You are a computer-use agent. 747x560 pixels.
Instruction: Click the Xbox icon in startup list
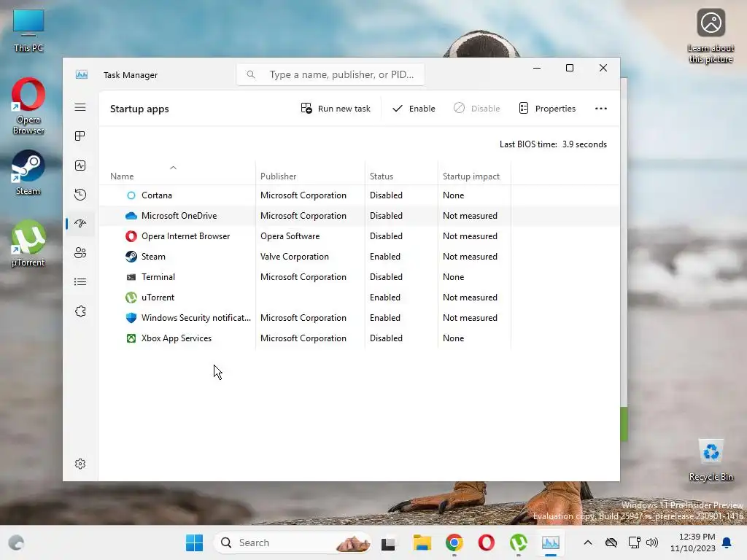[x=131, y=338]
